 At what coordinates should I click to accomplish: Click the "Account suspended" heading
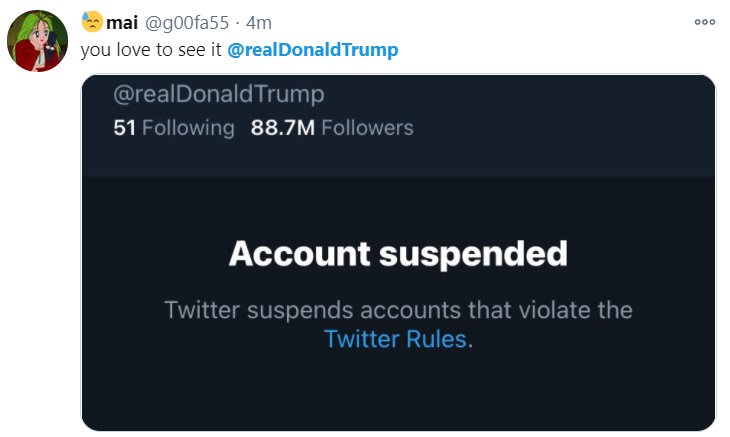[x=398, y=253]
